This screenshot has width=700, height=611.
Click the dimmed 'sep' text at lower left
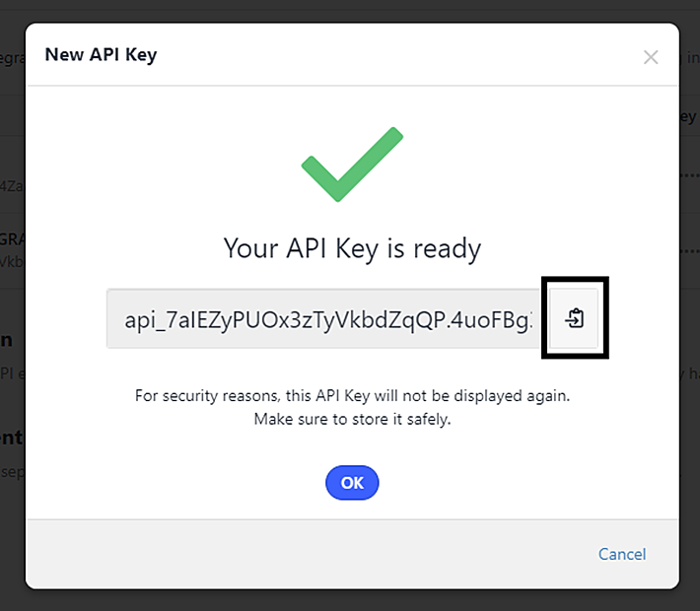(13, 472)
